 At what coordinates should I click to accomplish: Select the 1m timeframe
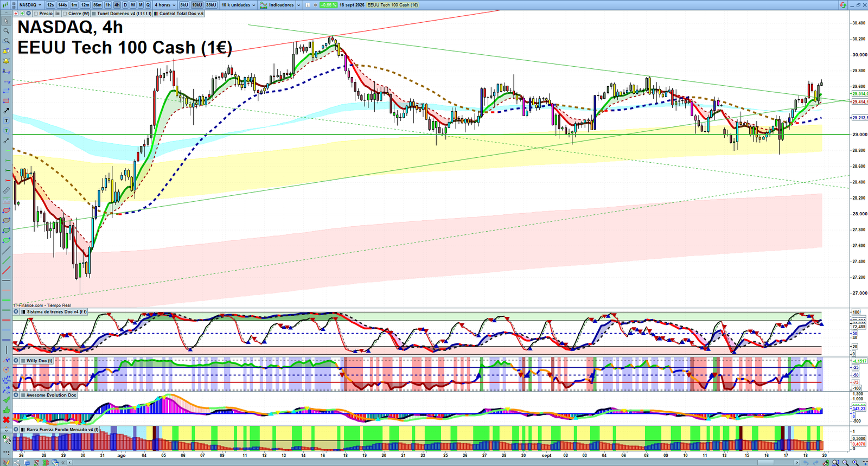point(74,5)
